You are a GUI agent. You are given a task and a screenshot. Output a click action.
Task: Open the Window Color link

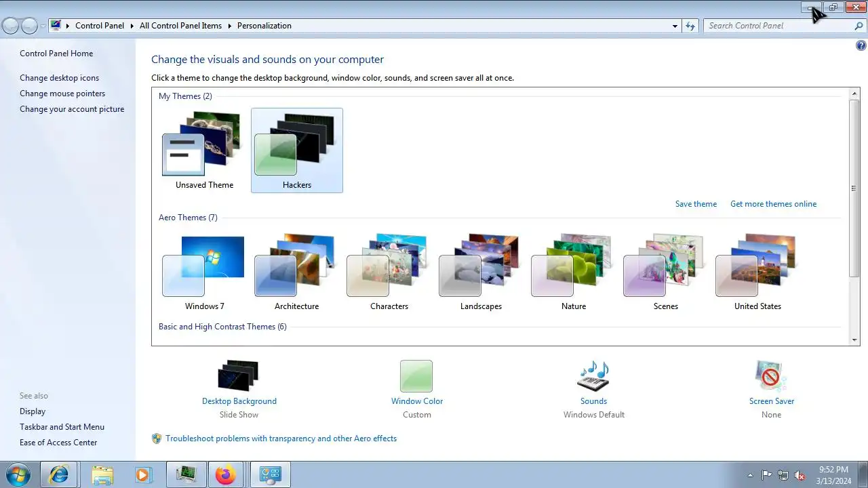pyautogui.click(x=417, y=401)
